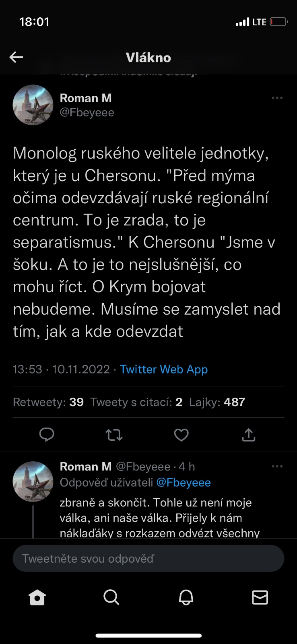
Task: Go back using the arrow icon
Action: 16,58
